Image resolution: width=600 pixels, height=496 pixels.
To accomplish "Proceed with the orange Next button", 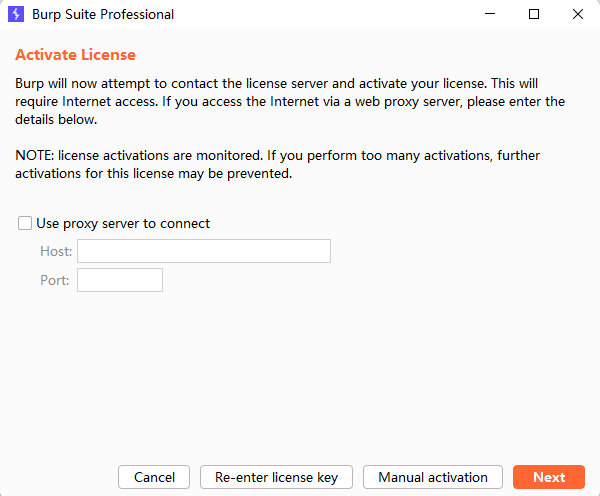I will point(548,477).
